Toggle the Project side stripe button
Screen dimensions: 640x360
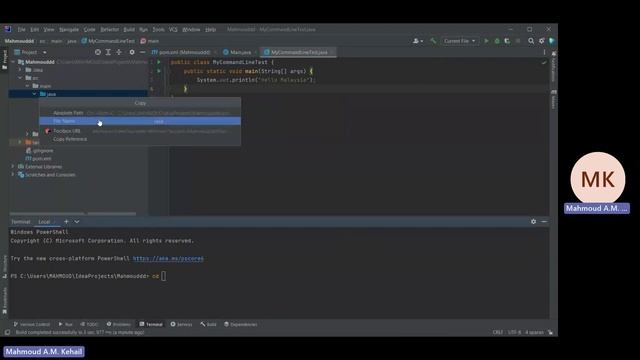coord(5,60)
